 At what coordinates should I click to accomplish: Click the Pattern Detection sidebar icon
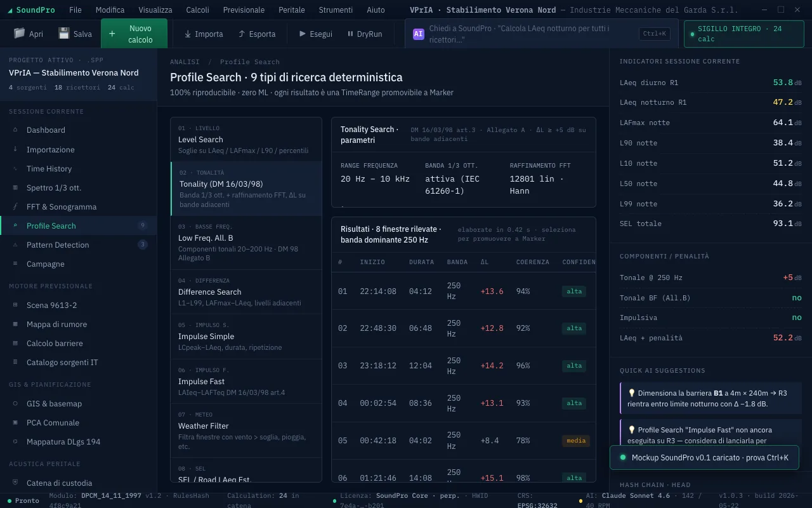tap(15, 244)
